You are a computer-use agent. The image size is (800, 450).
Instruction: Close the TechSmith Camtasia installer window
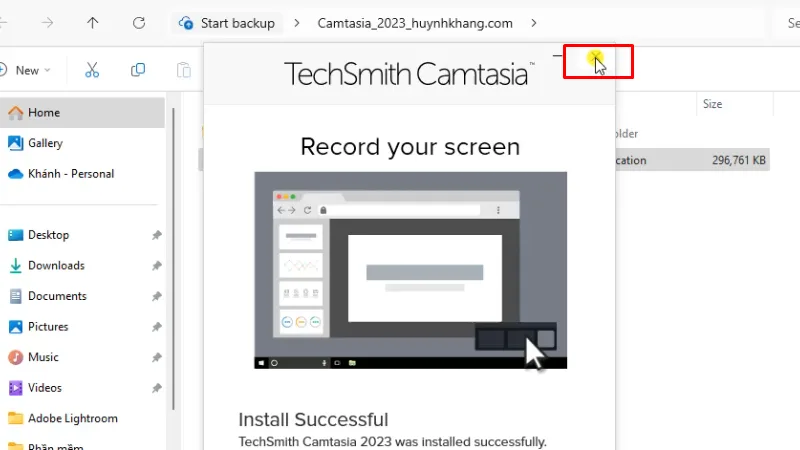[x=596, y=61]
